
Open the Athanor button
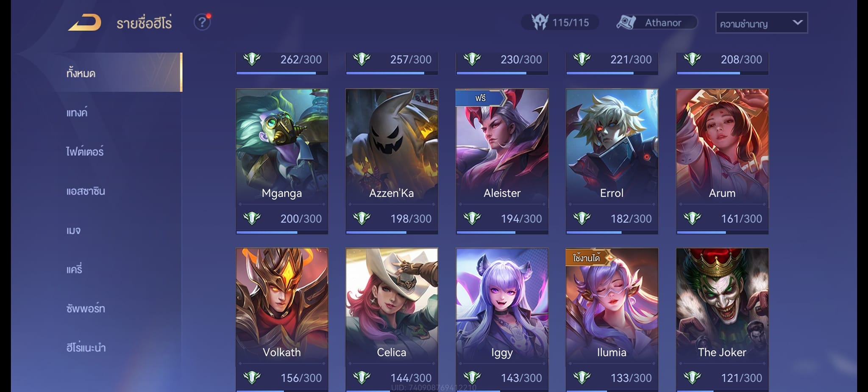tap(657, 22)
